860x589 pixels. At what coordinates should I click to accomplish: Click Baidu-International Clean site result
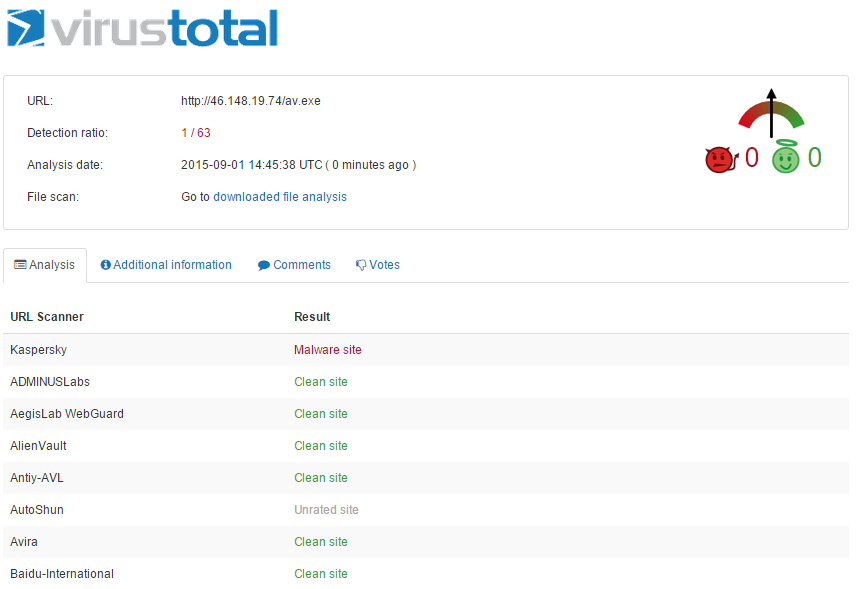[x=321, y=574]
